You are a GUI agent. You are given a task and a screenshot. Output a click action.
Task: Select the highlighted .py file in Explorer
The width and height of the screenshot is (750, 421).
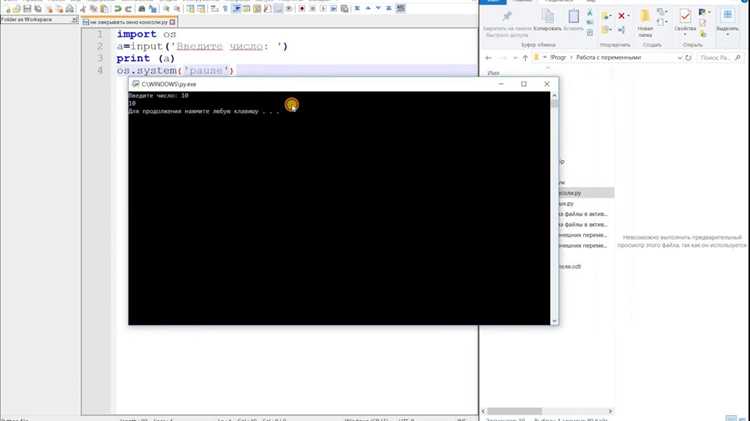point(585,193)
